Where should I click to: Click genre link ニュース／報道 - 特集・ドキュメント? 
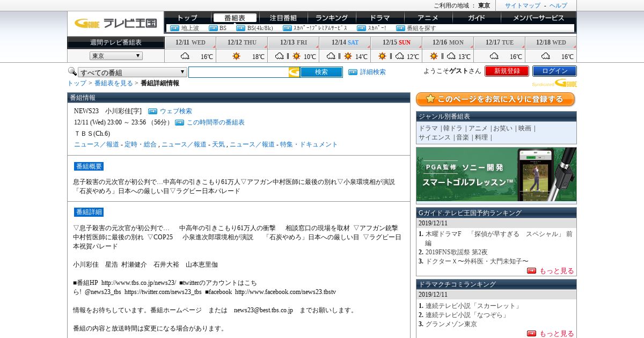tap(284, 144)
